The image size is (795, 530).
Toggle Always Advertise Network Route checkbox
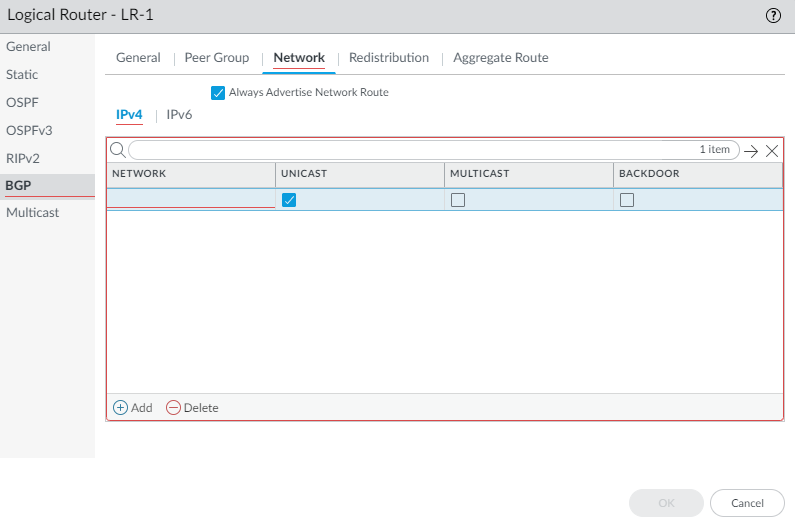tap(218, 93)
